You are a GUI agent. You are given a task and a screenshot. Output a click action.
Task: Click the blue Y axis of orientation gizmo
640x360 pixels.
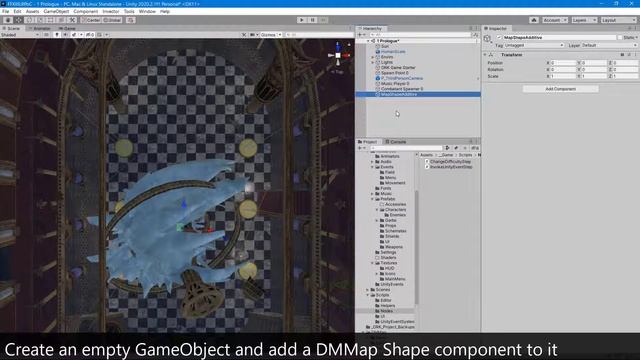(x=338, y=46)
